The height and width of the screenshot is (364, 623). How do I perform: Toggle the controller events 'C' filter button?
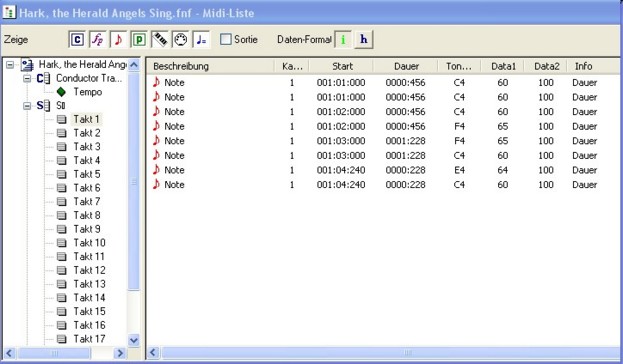click(77, 39)
